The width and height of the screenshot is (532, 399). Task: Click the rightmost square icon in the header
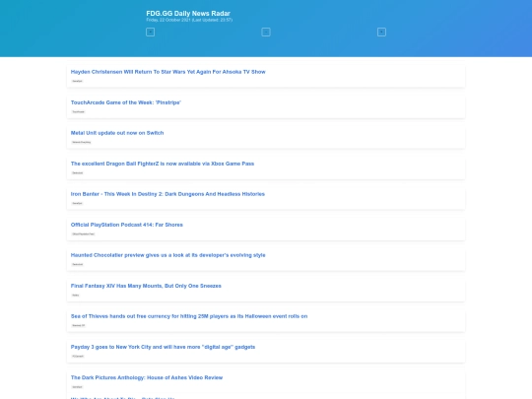381,32
